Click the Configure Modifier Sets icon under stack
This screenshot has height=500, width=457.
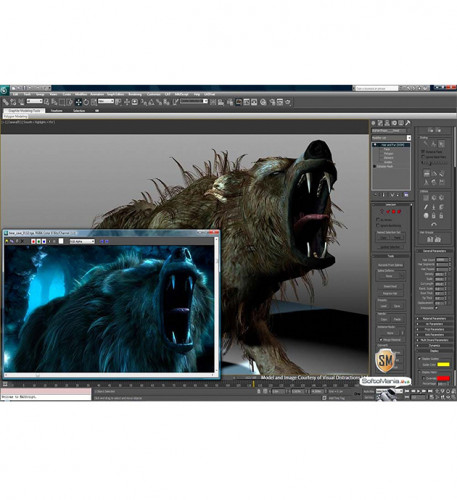click(406, 195)
